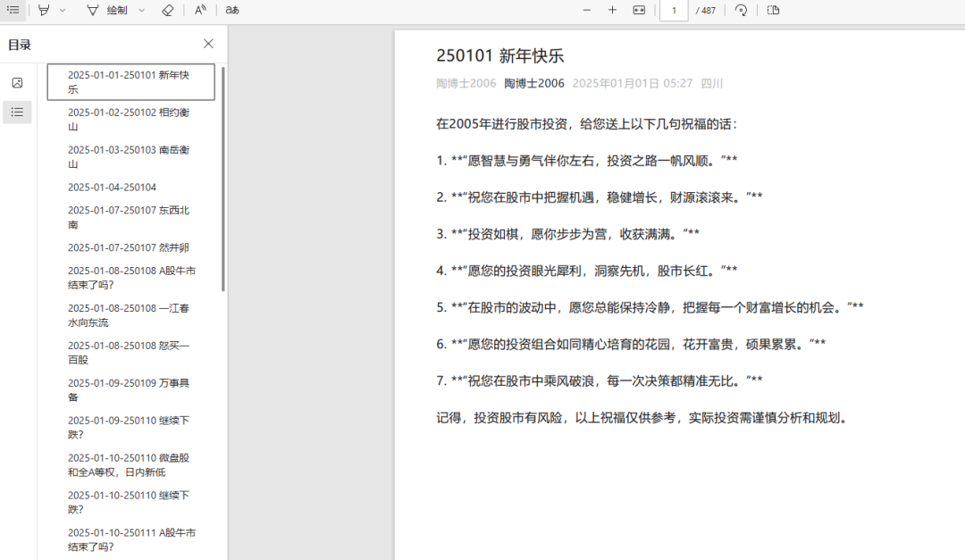Screen dimensions: 965x560
Task: Click location text 四川
Action: tap(711, 83)
